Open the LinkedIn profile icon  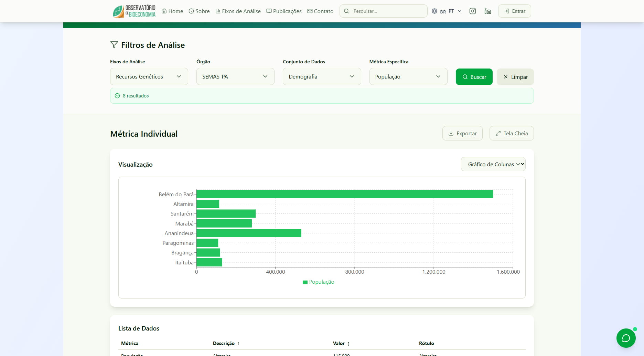(x=487, y=11)
